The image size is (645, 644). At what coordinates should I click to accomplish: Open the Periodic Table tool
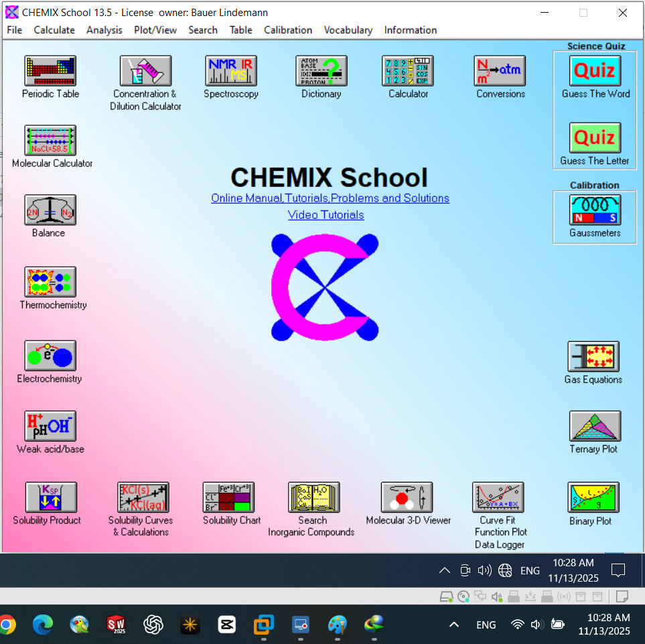[x=50, y=71]
